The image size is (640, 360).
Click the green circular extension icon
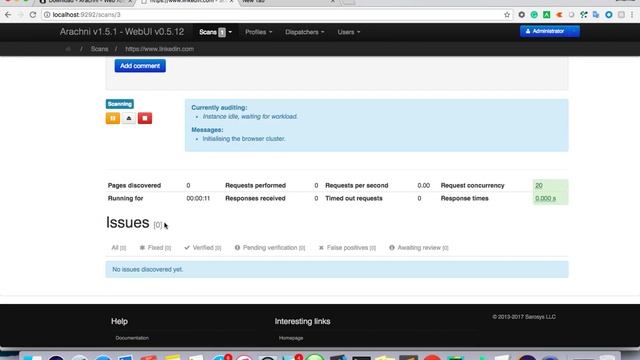(534, 15)
